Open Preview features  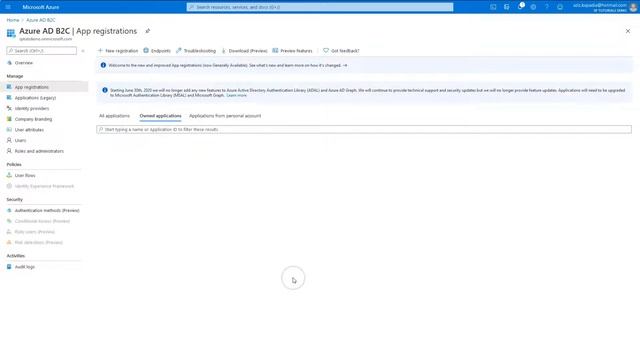click(x=292, y=51)
